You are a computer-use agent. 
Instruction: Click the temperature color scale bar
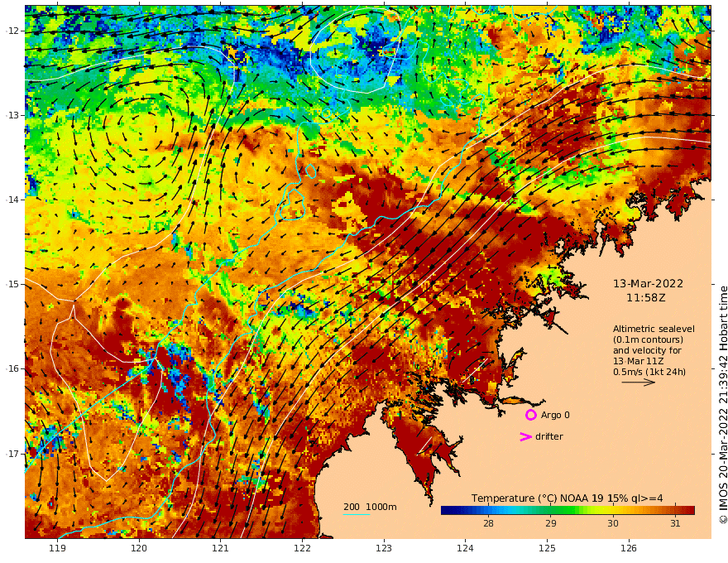click(x=568, y=510)
